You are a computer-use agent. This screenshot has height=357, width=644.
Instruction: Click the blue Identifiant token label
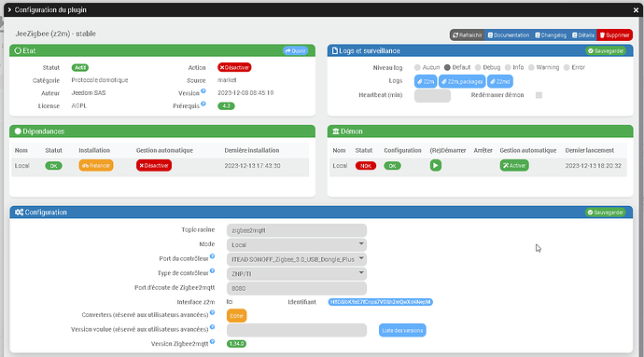click(x=380, y=302)
